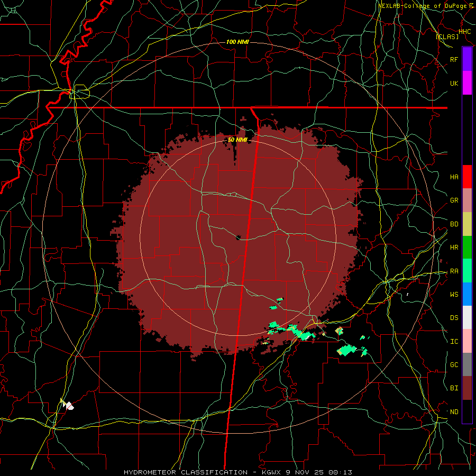476x476 pixels.
Task: Click the black radar site dot at center
Action: tap(239, 237)
